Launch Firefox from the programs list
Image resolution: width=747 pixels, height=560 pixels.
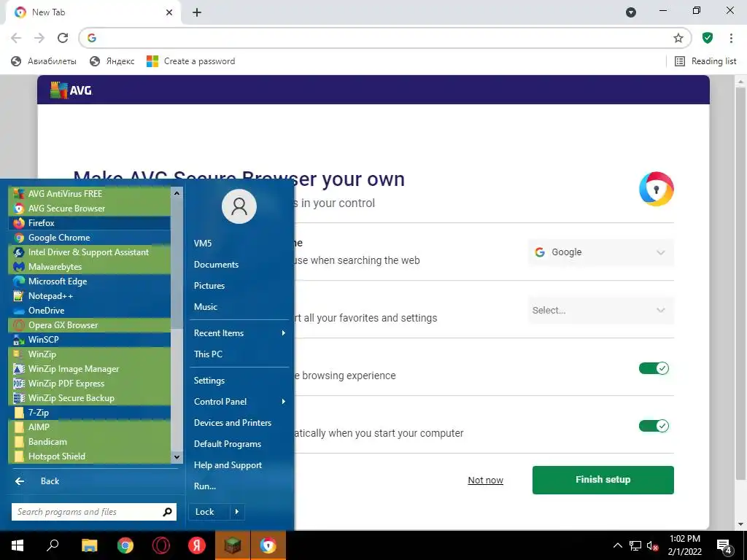90,223
